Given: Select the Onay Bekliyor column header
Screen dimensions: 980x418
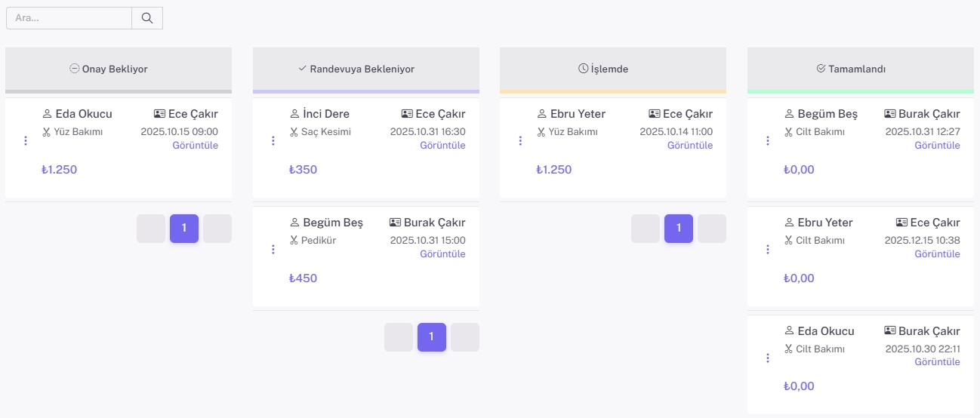Looking at the screenshot, I should point(118,69).
